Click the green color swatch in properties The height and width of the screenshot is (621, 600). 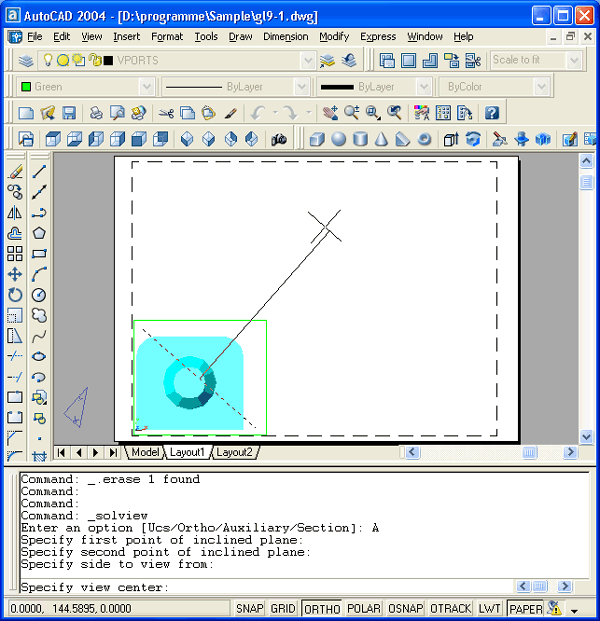26,87
